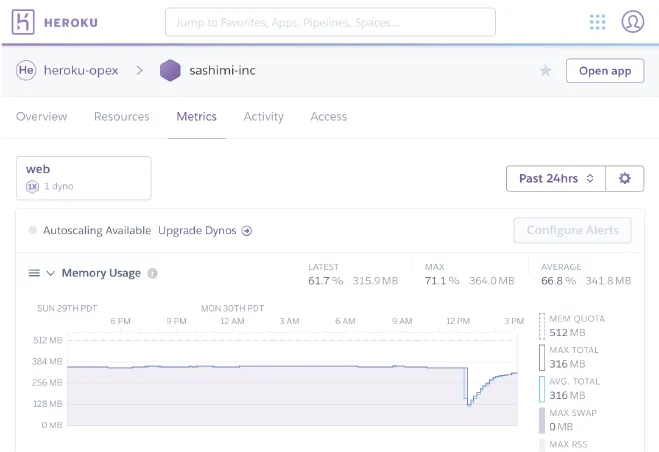This screenshot has width=659, height=452.
Task: Toggle the MAX SWAP legend swatch
Action: click(x=543, y=420)
